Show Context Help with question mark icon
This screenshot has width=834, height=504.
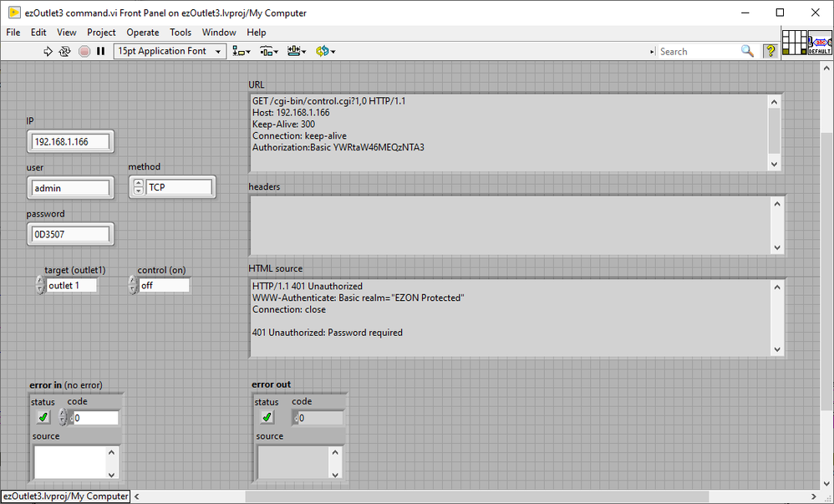click(x=770, y=52)
